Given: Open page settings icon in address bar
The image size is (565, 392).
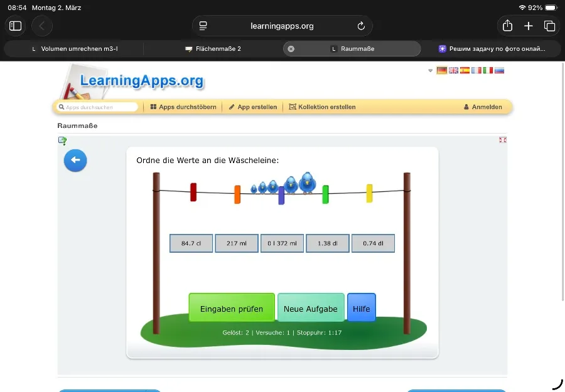Looking at the screenshot, I should (203, 26).
